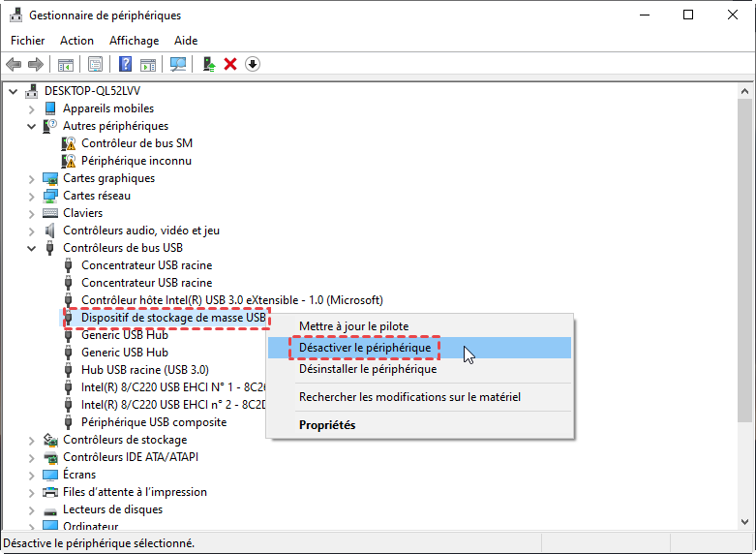Click the scrollbar down arrow
Image resolution: width=756 pixels, height=554 pixels.
click(x=744, y=522)
